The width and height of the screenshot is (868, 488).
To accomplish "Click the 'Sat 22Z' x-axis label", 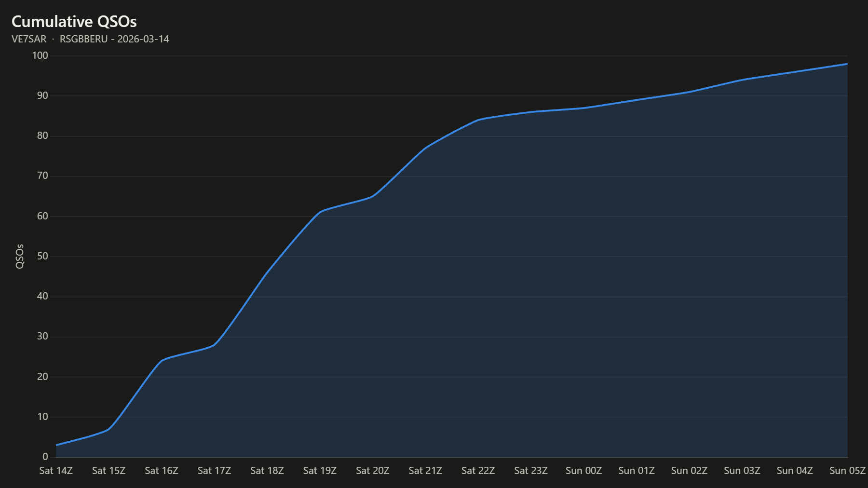I will 478,471.
